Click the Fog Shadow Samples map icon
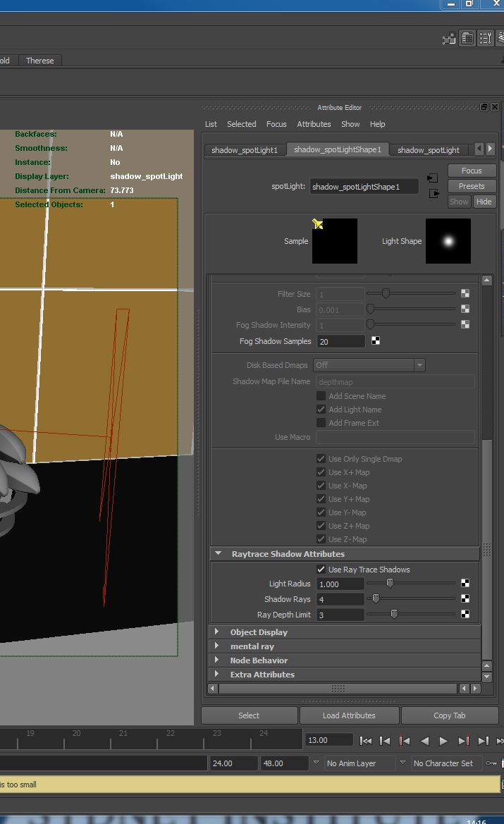This screenshot has width=504, height=824. [x=376, y=341]
